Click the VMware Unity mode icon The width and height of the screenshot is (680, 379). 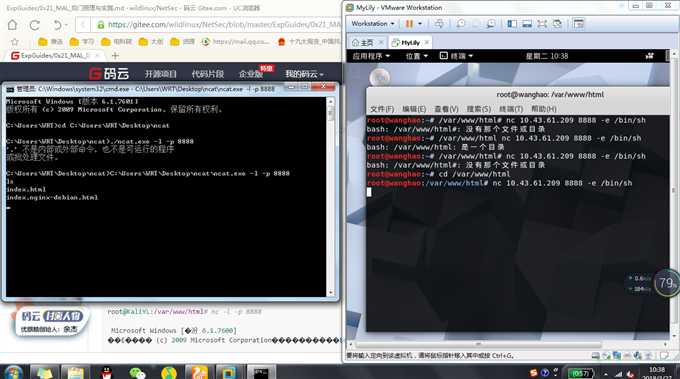557,23
